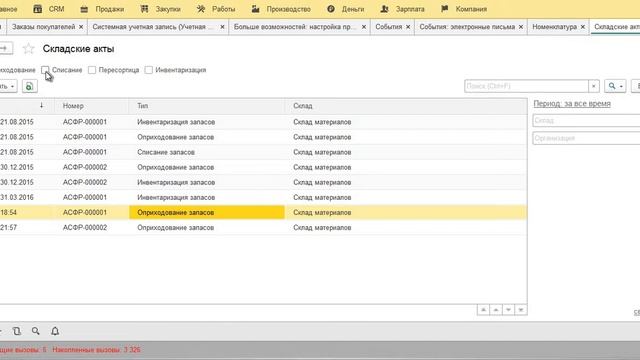Move down one page arrow

(x=508, y=310)
